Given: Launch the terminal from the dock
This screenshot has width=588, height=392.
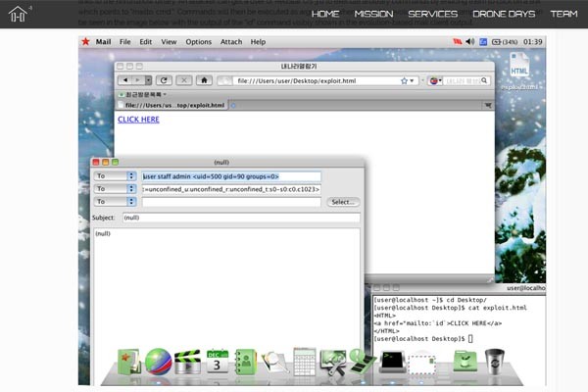Looking at the screenshot, I should pos(392,364).
